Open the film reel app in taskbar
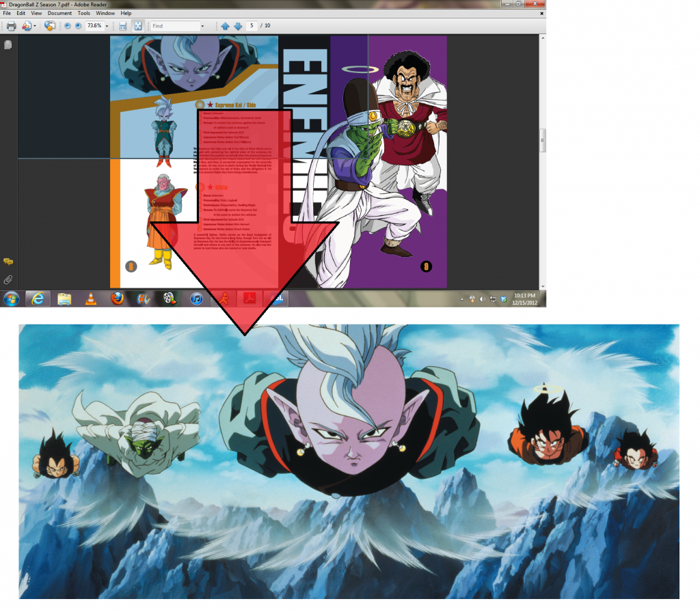The width and height of the screenshot is (700, 612). click(170, 298)
